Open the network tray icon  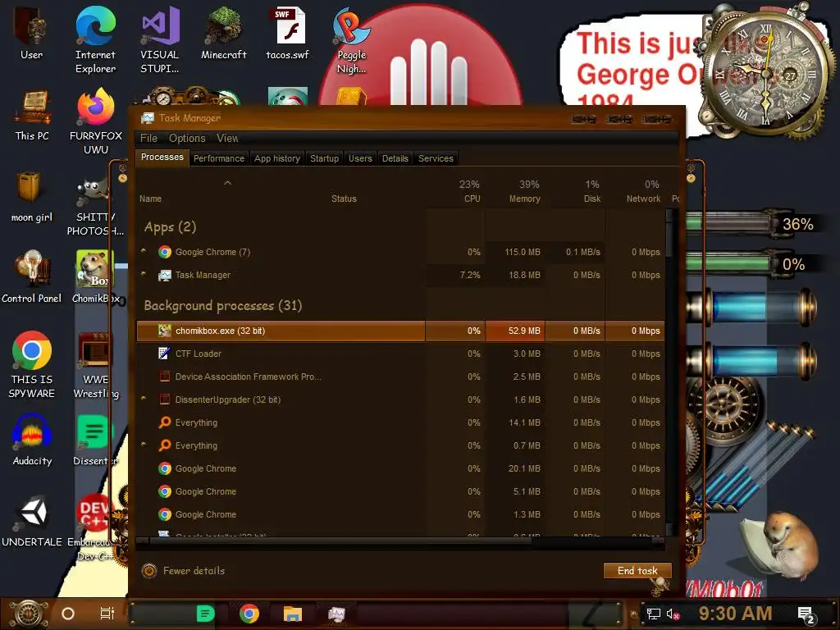point(653,614)
